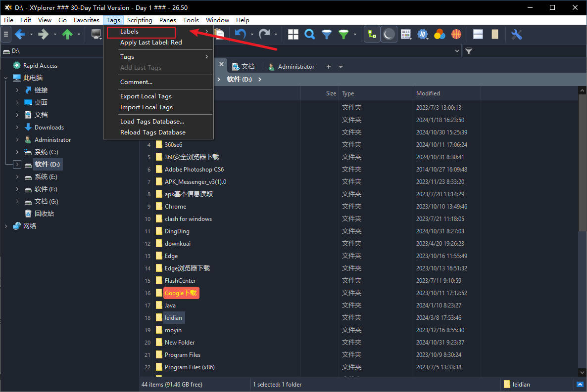Toggle dark mode with moon icon
The image size is (587, 392).
[389, 34]
